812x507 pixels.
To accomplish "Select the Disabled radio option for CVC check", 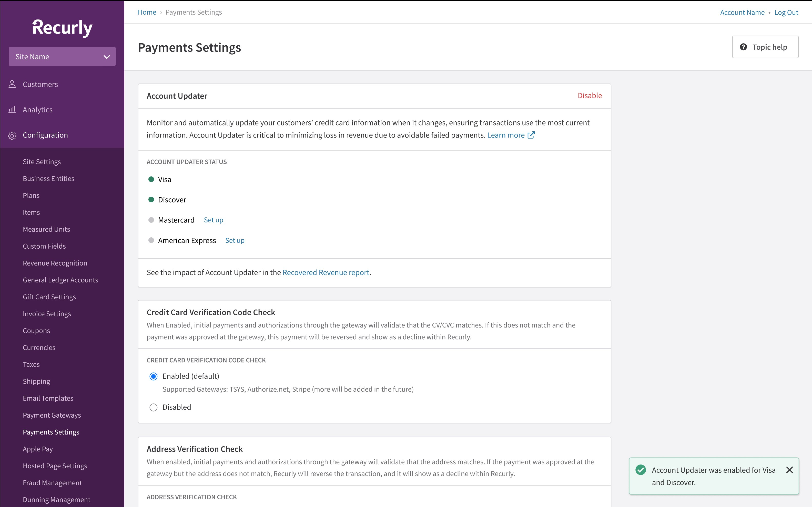I will pyautogui.click(x=153, y=407).
